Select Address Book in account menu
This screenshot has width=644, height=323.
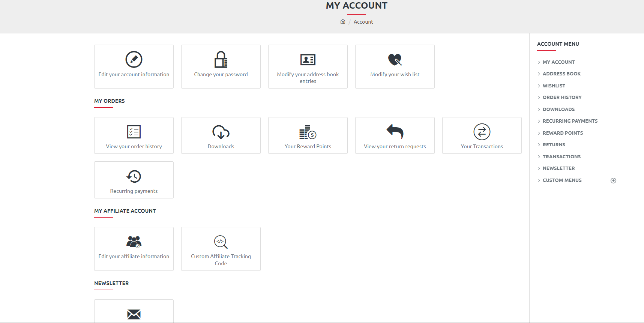pos(561,74)
